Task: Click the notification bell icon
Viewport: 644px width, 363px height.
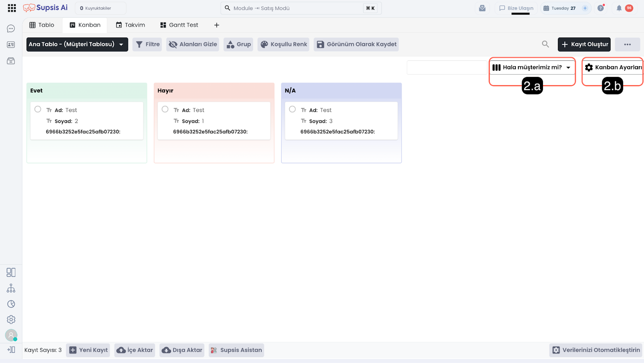Action: point(619,8)
